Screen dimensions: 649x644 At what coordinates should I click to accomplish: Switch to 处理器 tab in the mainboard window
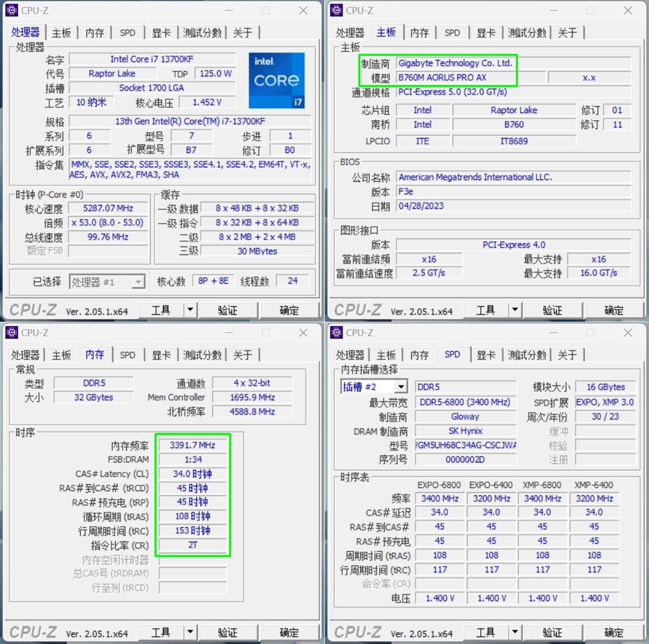coord(350,32)
